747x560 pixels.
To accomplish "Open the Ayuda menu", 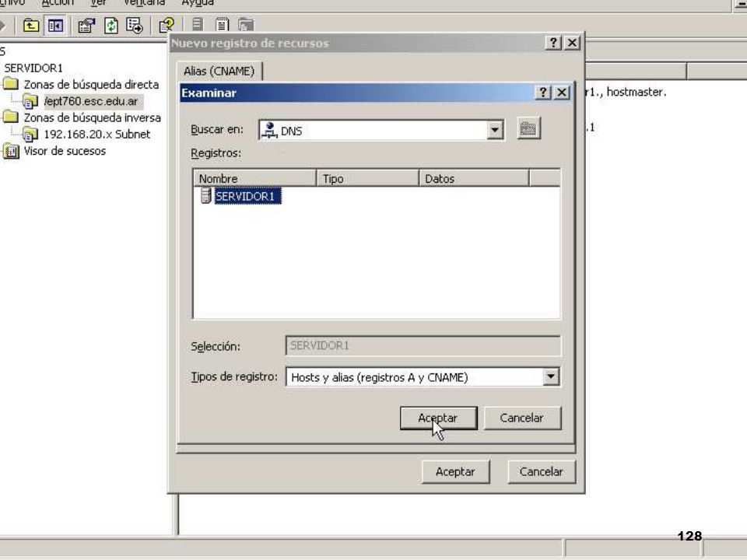I will pyautogui.click(x=198, y=2).
